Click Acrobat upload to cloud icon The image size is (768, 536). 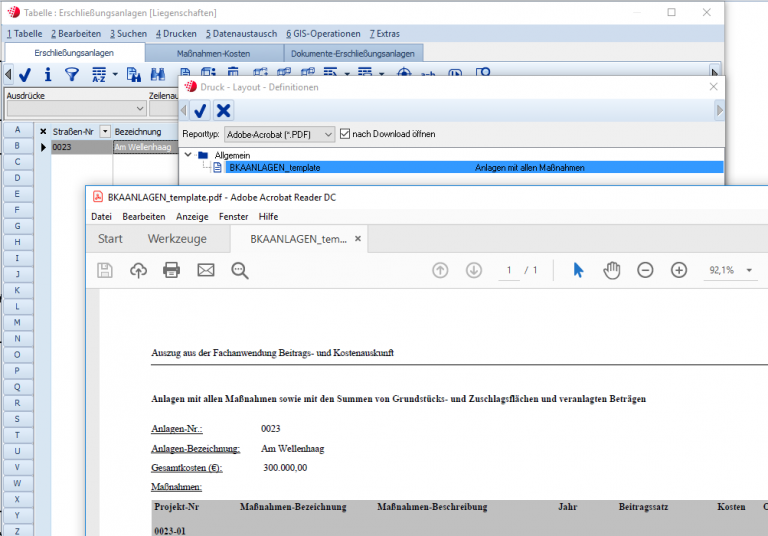tap(138, 270)
